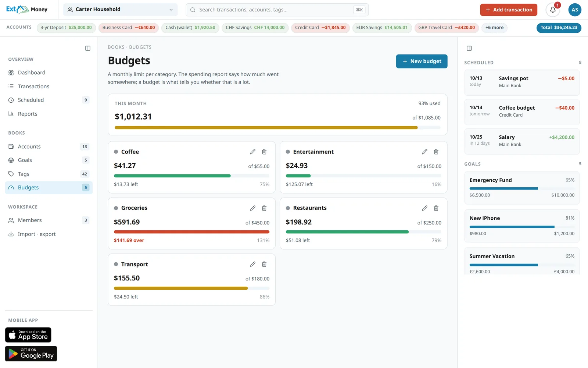This screenshot has width=588, height=368.
Task: Collapse the right scheduled panel
Action: pyautogui.click(x=469, y=48)
